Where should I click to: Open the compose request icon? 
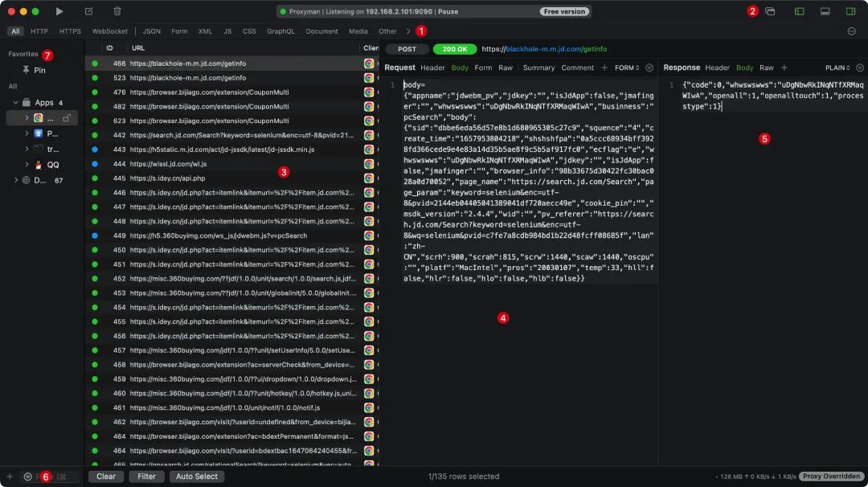88,11
